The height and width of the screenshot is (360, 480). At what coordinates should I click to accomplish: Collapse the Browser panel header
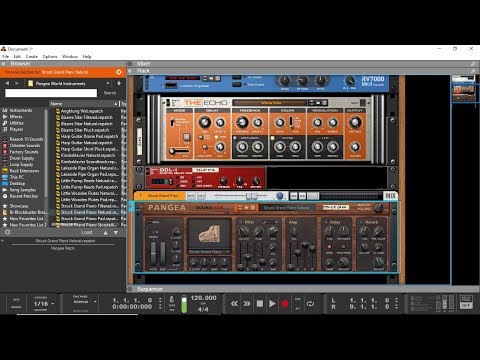coord(4,63)
